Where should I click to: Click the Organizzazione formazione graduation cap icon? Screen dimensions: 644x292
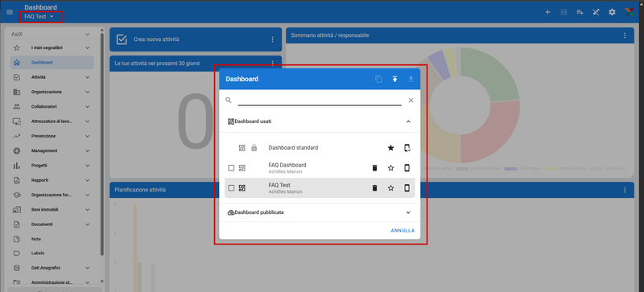coord(16,195)
